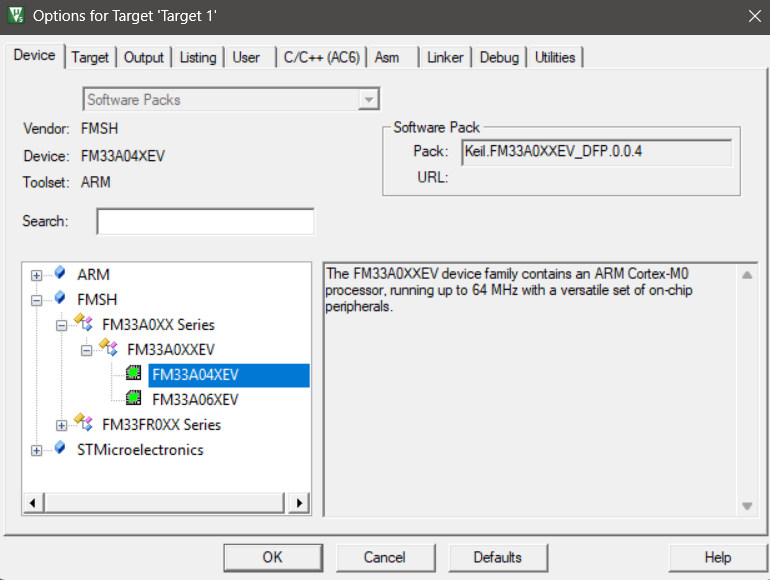Click the blue vendor icon next to FMSH
770x580 pixels.
click(x=61, y=299)
